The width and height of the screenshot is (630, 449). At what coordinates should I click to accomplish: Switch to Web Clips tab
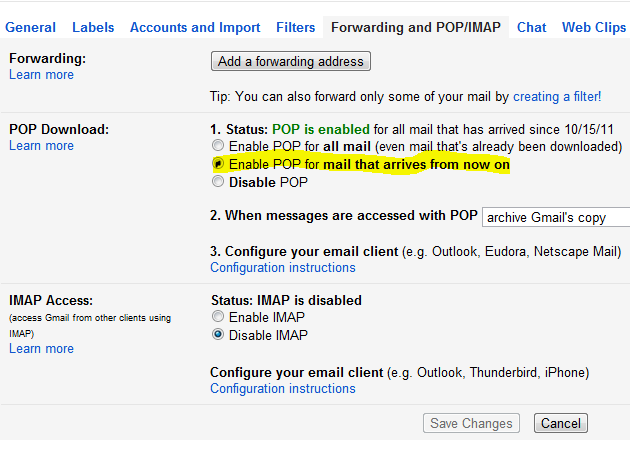pyautogui.click(x=594, y=27)
